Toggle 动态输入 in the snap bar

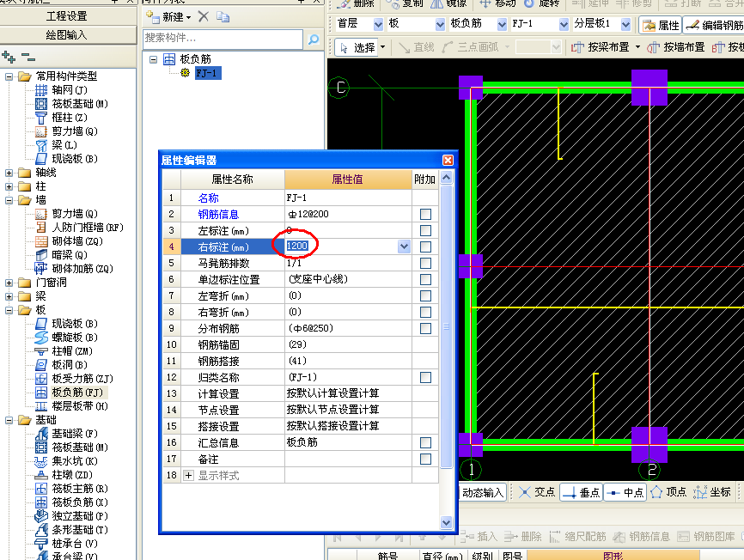[x=483, y=493]
